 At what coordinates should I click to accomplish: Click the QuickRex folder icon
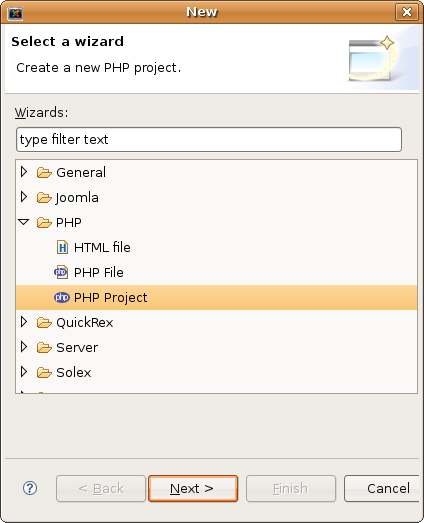tap(44, 323)
